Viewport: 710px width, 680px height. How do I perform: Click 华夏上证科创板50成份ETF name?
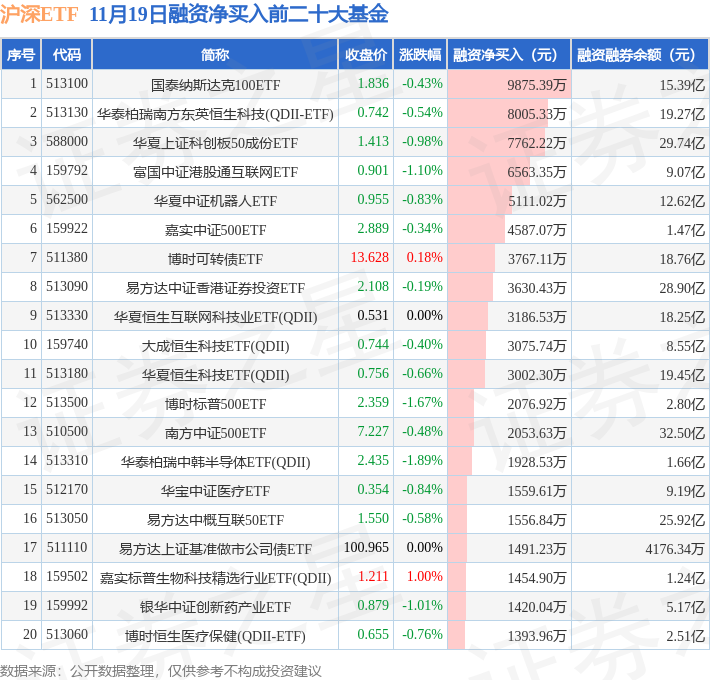215,143
